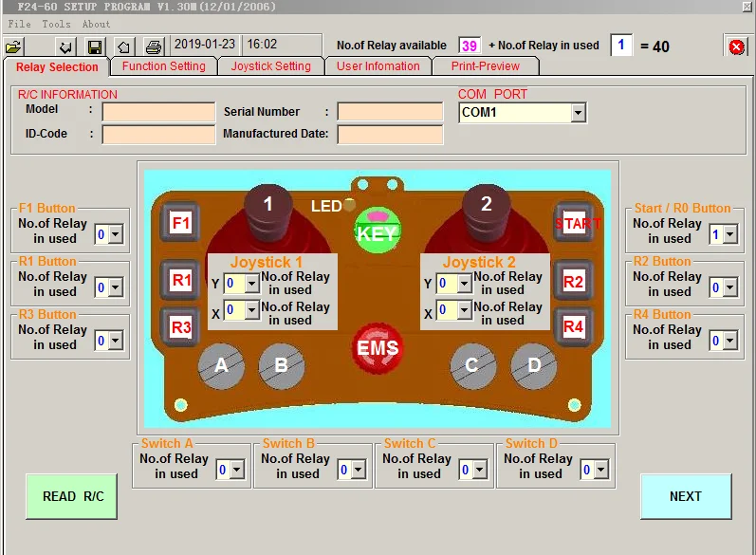Click the green KEY switch graphic
The width and height of the screenshot is (756, 555).
click(378, 231)
